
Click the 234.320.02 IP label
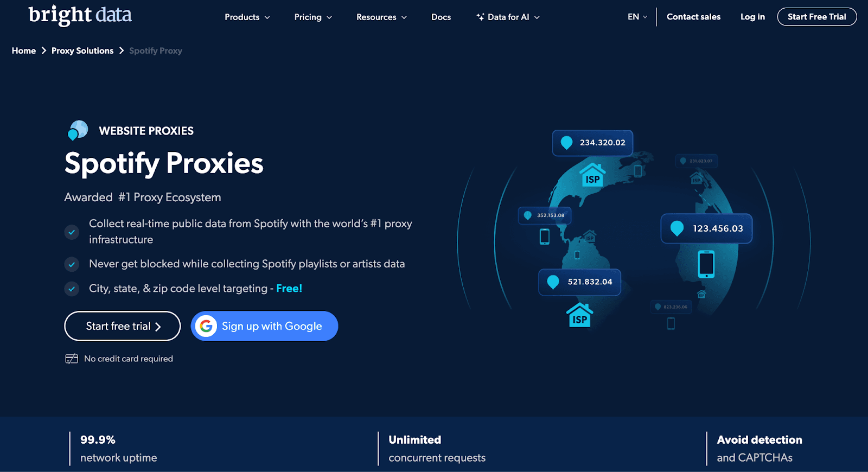tap(592, 143)
